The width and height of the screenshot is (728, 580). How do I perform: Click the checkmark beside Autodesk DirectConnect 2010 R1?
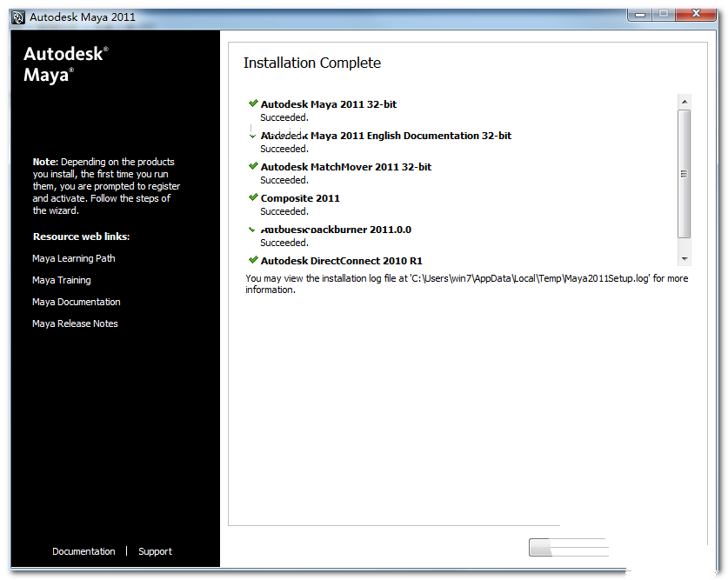point(253,260)
